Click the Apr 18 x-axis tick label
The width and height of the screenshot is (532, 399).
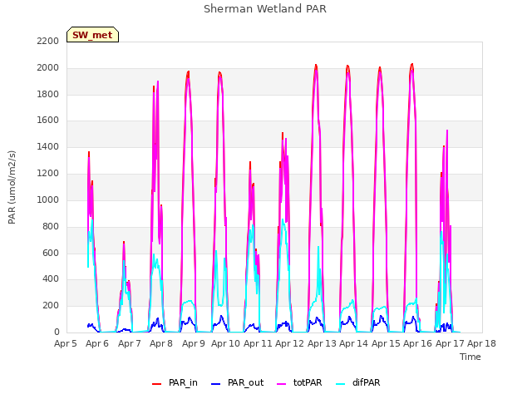[x=482, y=343]
